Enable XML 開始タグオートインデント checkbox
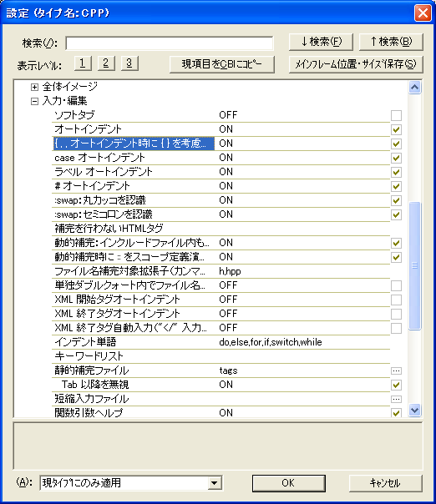 coord(396,300)
